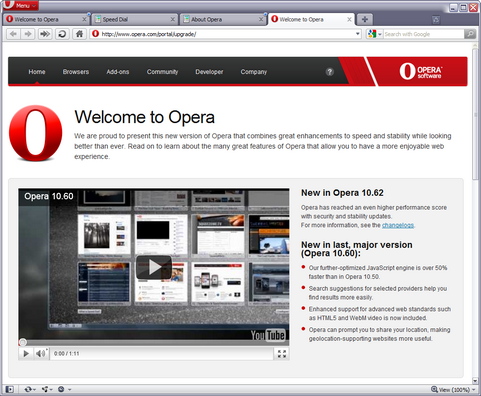The width and height of the screenshot is (481, 396).
Task: Open the Home navigation item
Action: [x=37, y=72]
